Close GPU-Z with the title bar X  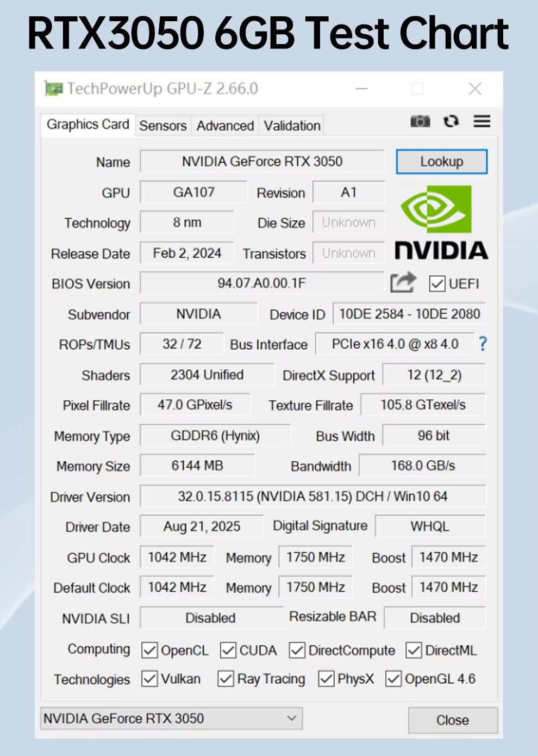[x=475, y=89]
